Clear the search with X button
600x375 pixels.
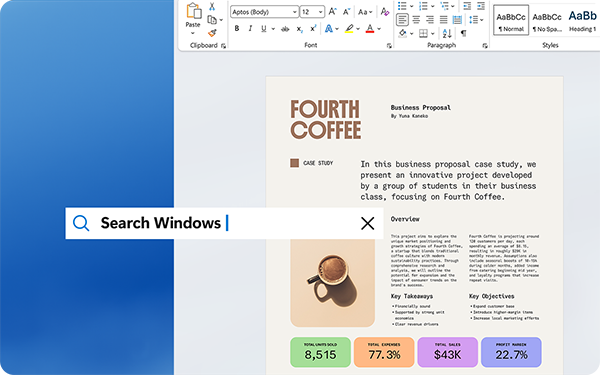click(368, 223)
